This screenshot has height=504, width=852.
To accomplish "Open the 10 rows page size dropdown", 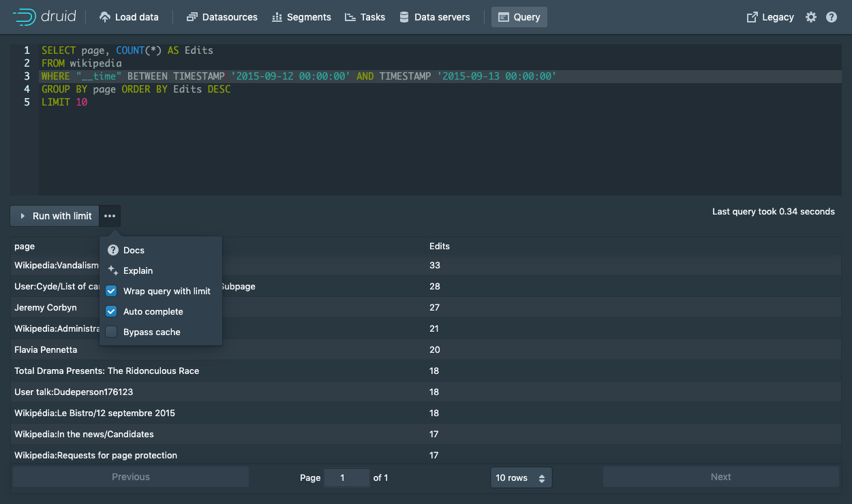I will (x=521, y=477).
